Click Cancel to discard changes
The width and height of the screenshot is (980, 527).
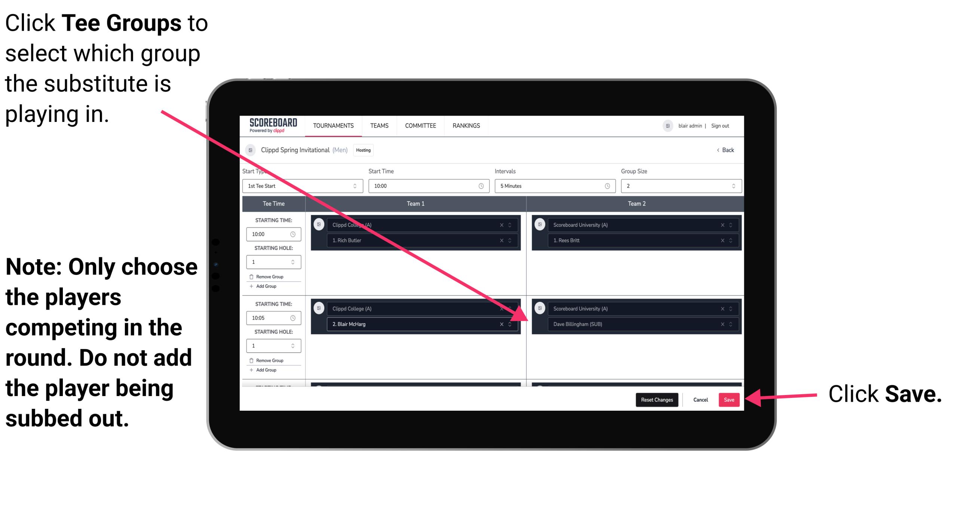click(701, 398)
